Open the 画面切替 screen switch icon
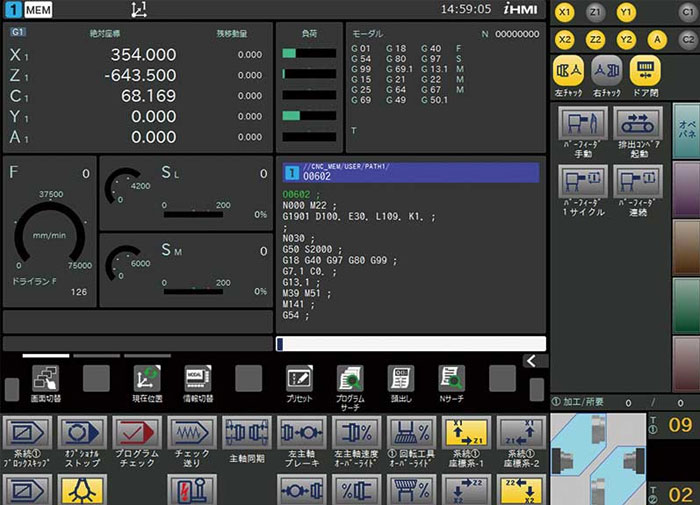700x505 pixels. point(46,379)
